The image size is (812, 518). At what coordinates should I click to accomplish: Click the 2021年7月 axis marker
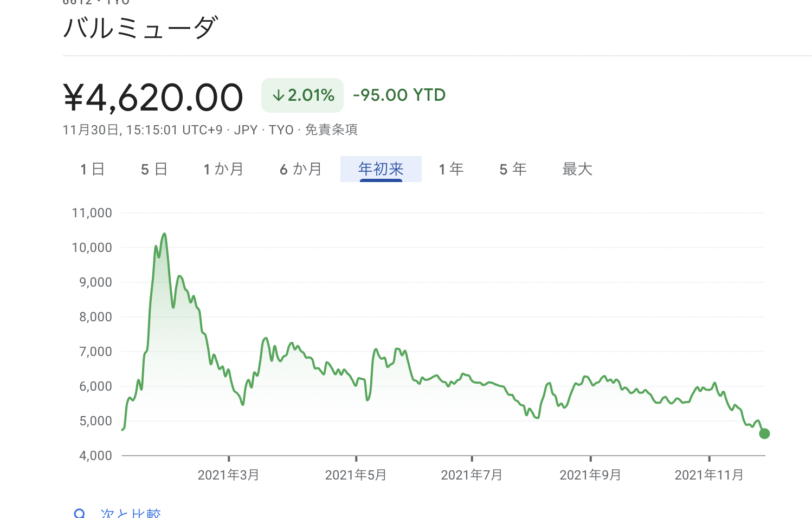[x=472, y=475]
